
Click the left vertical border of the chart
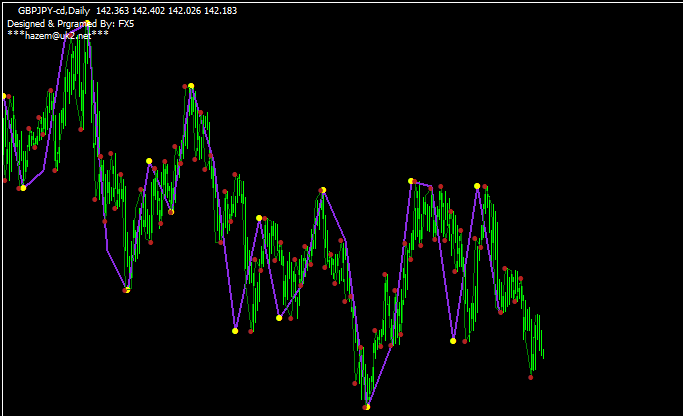[x=1, y=250]
